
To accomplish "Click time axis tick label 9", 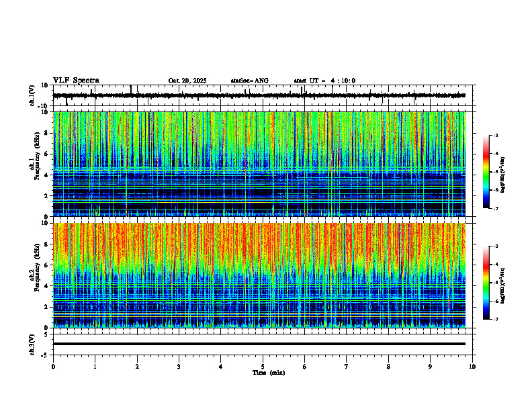I will pyautogui.click(x=430, y=367).
